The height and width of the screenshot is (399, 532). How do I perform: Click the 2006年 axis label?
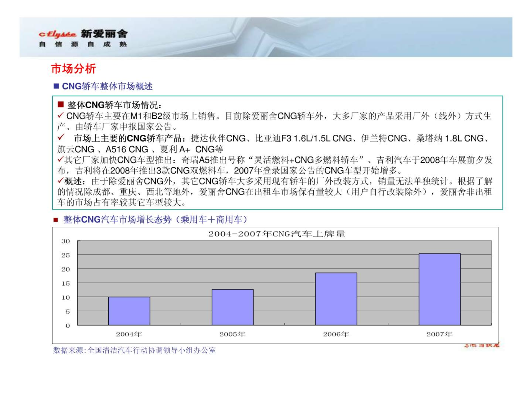(336, 334)
